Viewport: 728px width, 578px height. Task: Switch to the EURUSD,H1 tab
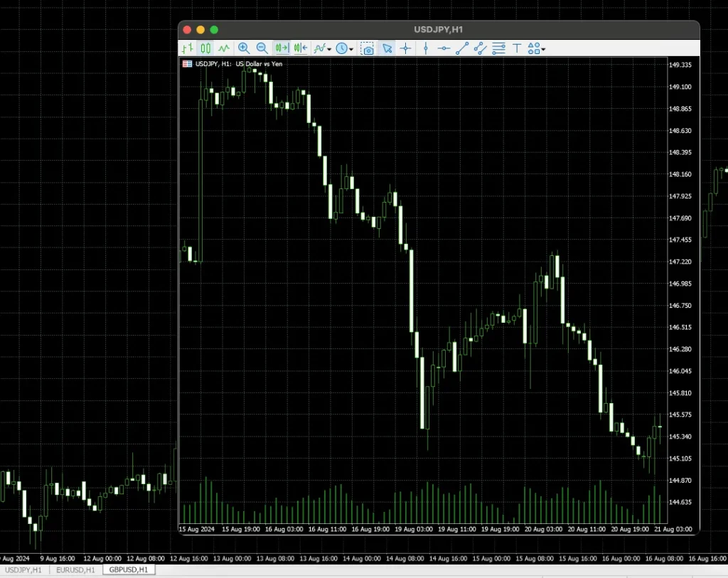[x=75, y=570]
